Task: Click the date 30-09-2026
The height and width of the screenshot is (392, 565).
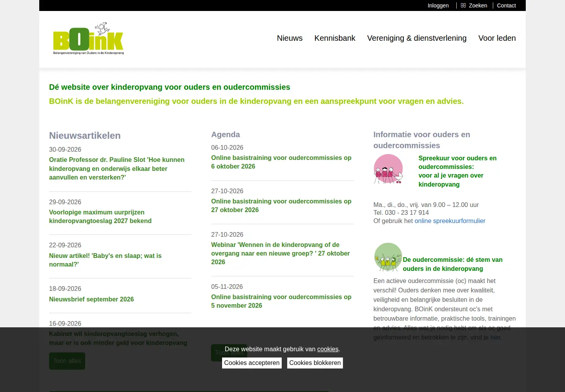Action: click(65, 150)
